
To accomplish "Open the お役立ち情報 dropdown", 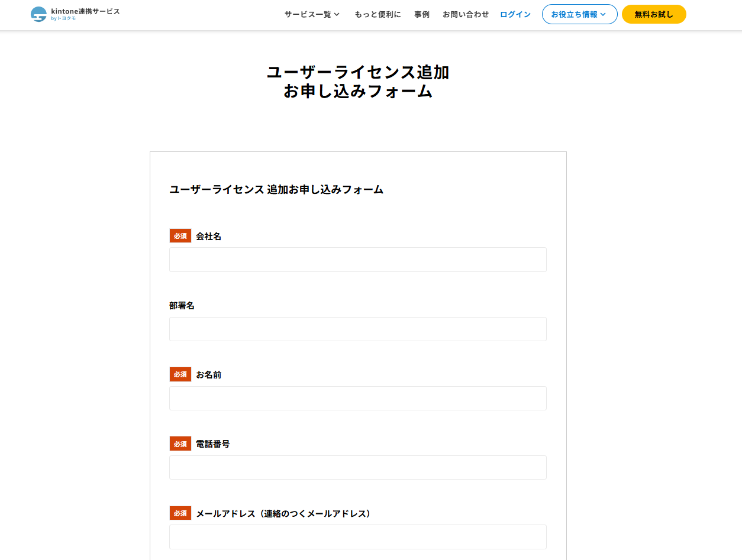I will [575, 14].
